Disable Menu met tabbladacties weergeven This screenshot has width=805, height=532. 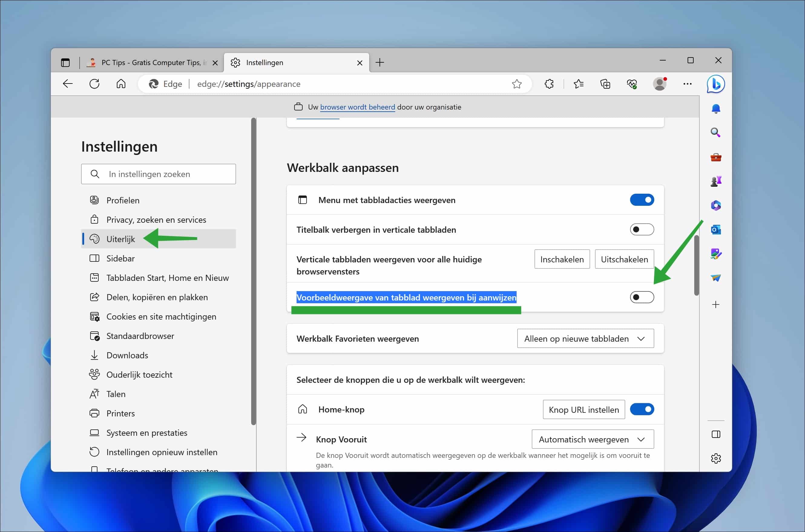[x=642, y=200]
